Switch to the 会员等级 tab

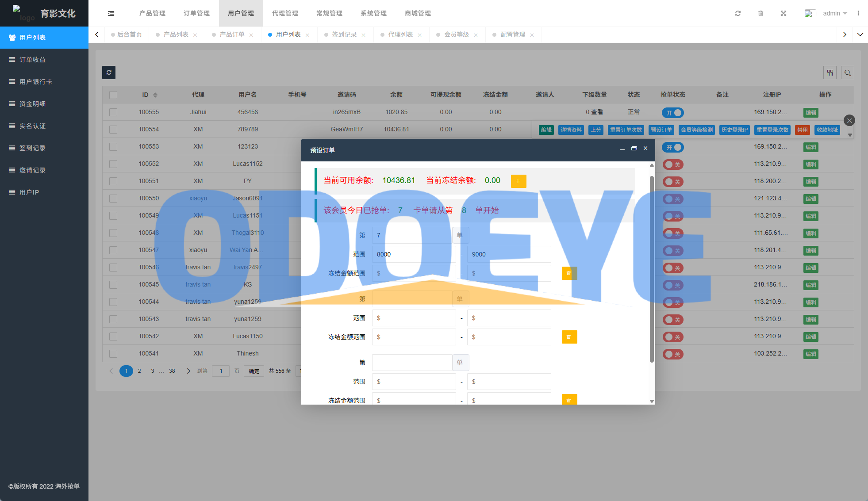coord(456,34)
